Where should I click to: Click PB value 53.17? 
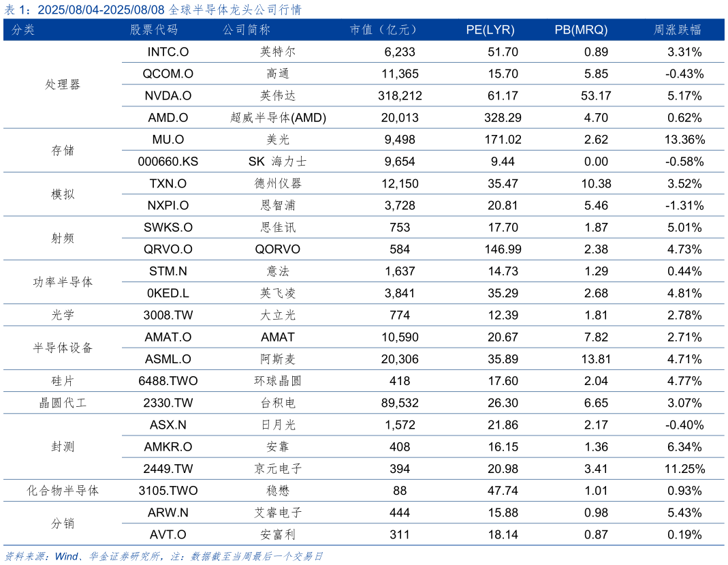pyautogui.click(x=596, y=95)
